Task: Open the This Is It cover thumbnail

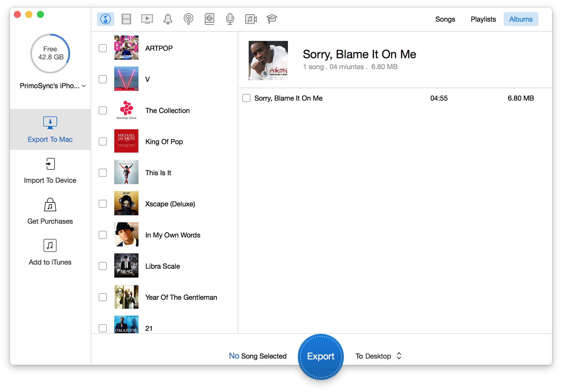Action: click(126, 172)
